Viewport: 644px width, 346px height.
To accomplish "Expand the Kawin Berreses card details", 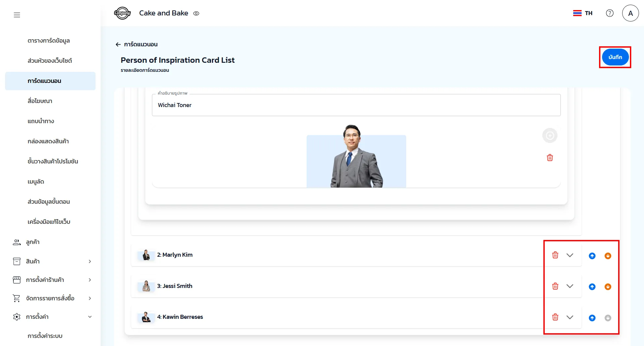I will (x=570, y=317).
